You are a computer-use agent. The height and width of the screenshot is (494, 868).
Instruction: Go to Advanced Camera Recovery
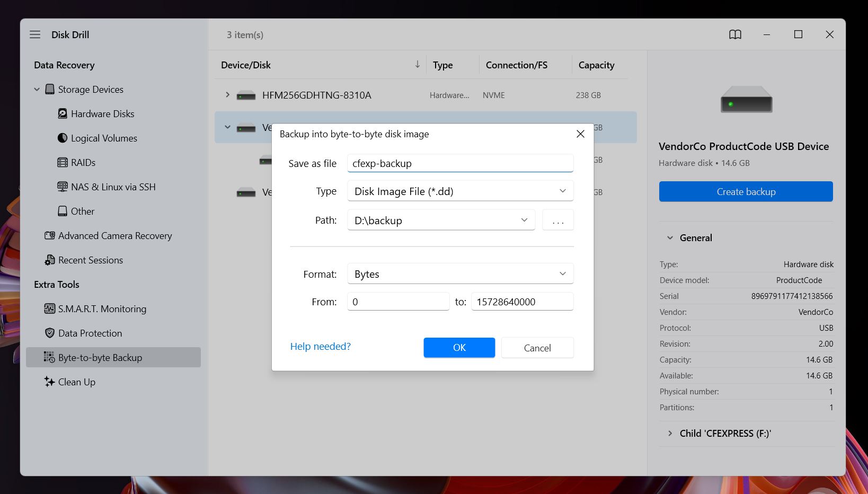pos(115,236)
